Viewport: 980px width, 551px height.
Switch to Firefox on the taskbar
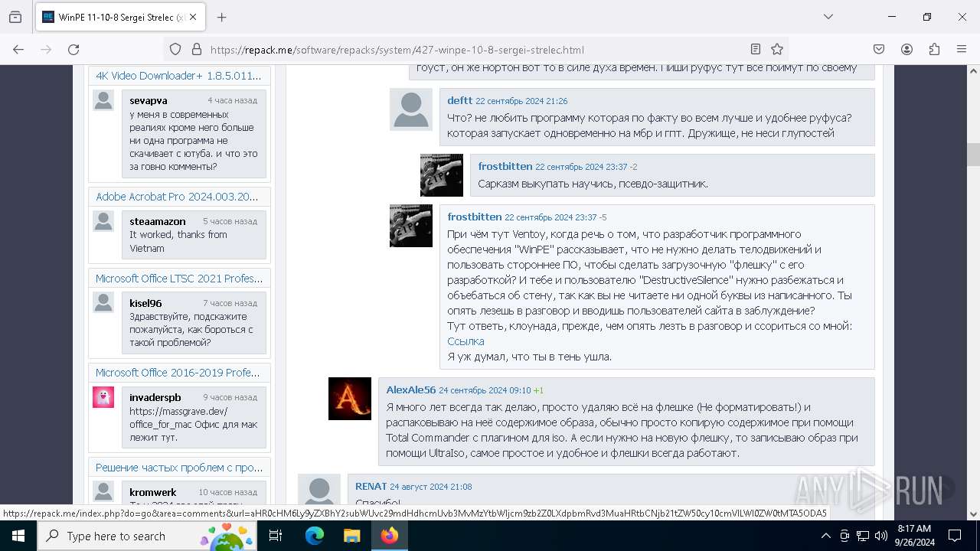click(390, 536)
